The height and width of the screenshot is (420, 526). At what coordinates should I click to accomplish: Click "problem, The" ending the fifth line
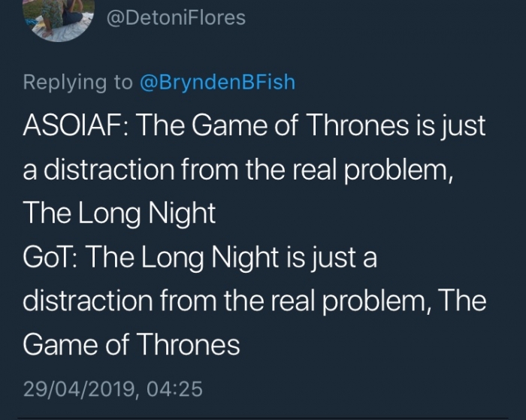pyautogui.click(x=404, y=301)
